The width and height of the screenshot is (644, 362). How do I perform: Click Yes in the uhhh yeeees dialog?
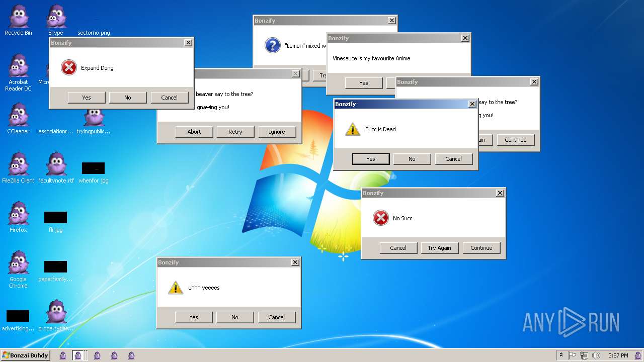194,317
